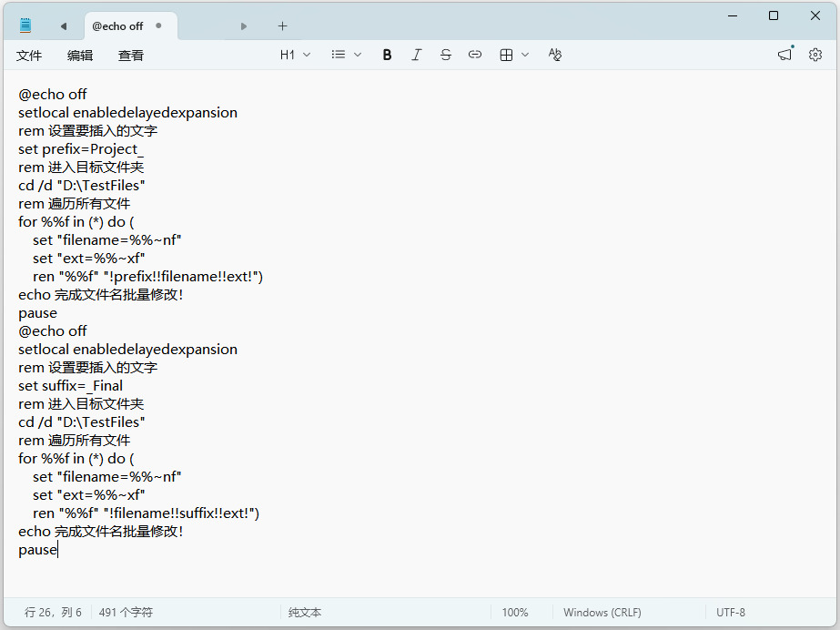The image size is (840, 630).
Task: Click the first 'setlocal enabledelayedexpansion' line
Action: tap(127, 113)
